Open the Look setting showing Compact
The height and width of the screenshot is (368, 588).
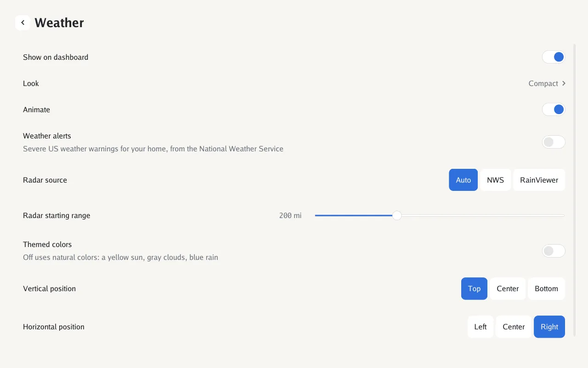(x=294, y=83)
